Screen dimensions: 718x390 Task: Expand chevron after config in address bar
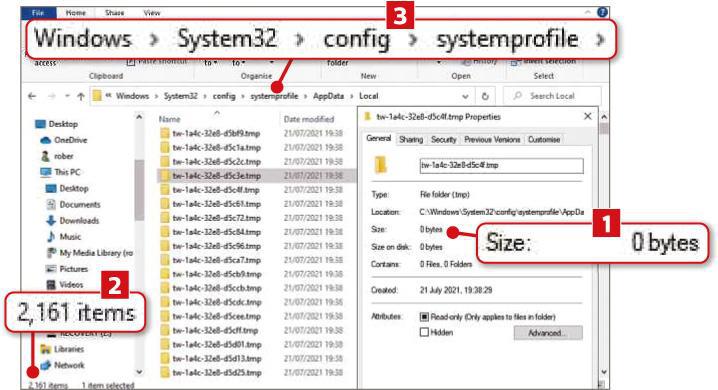click(x=243, y=96)
